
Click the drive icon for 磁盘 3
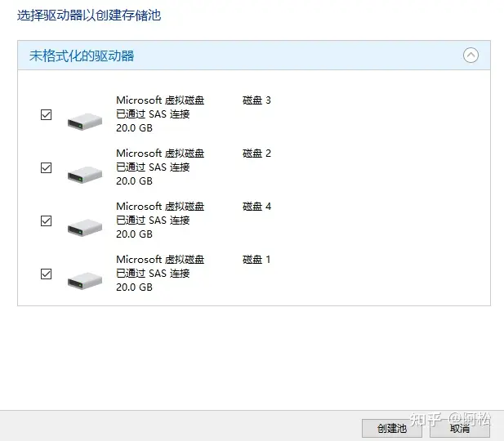pos(85,122)
